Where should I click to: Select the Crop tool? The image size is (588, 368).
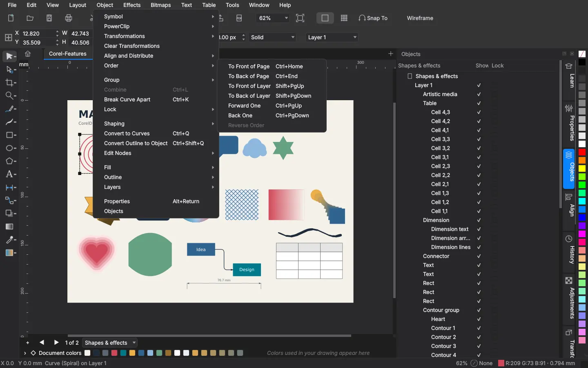pyautogui.click(x=9, y=83)
